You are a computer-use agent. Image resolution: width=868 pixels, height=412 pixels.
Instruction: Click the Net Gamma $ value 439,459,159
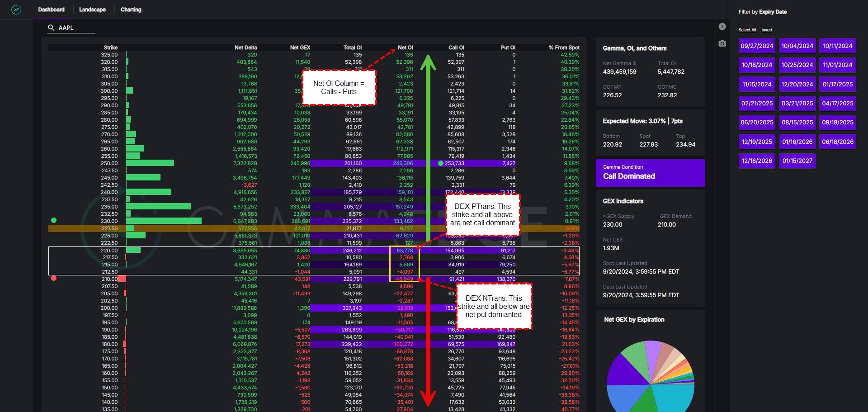pyautogui.click(x=619, y=71)
